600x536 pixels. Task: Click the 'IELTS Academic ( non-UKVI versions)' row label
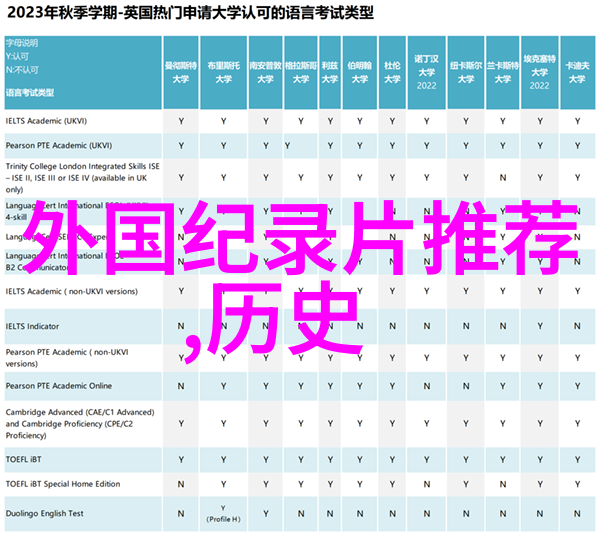72,292
